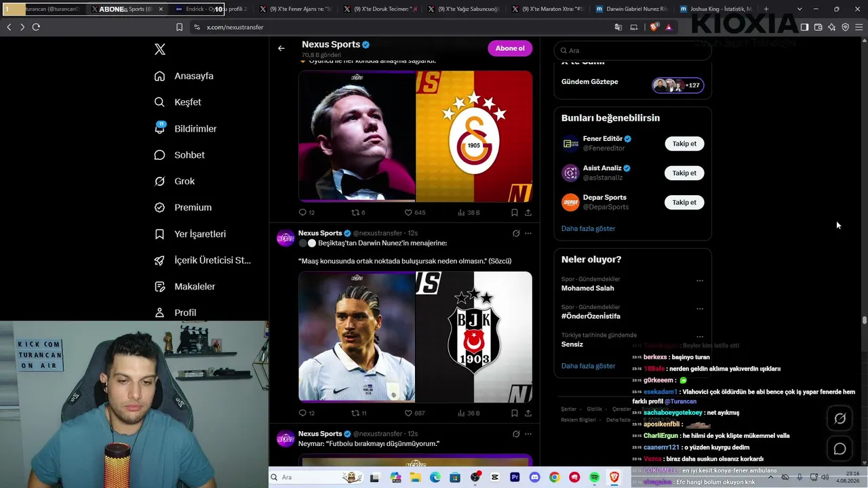Click the Abone ol subscribe button
Screen dimensions: 868x488
coord(510,48)
